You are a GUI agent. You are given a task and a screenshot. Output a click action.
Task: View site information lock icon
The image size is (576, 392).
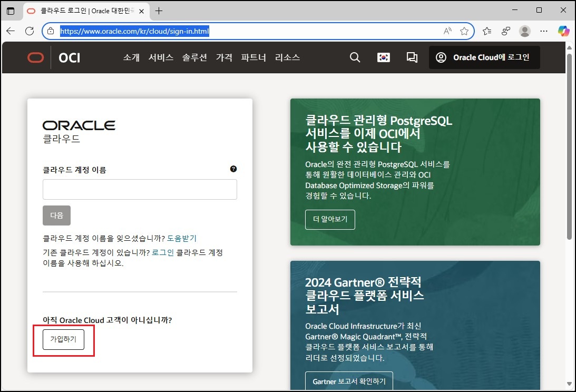point(51,31)
